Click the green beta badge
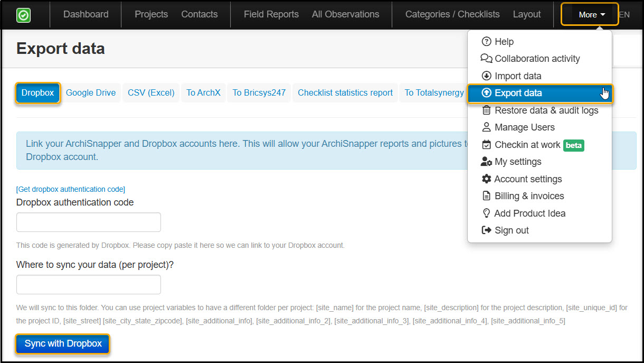Viewport: 644px width, 363px height. [574, 145]
